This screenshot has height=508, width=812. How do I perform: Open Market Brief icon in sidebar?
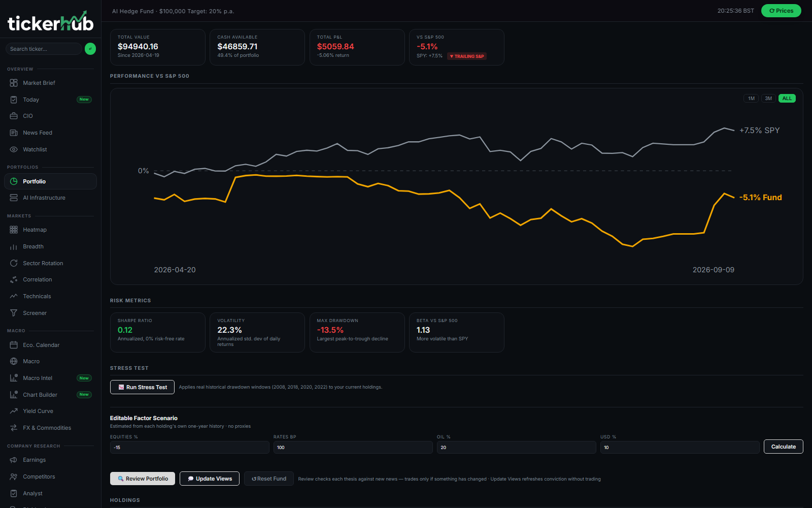coord(14,83)
